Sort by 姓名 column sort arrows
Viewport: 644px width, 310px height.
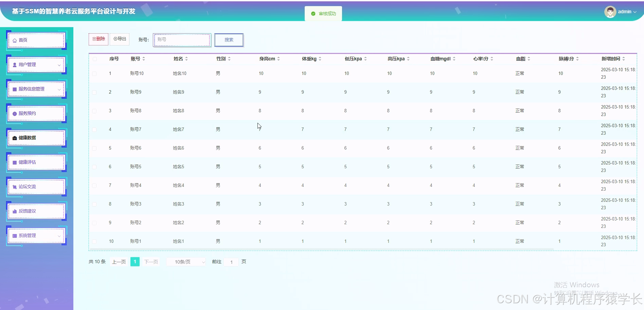[x=186, y=59]
